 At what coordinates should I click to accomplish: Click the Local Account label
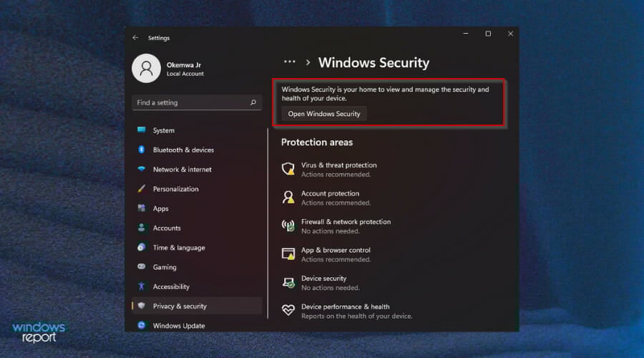coord(185,74)
